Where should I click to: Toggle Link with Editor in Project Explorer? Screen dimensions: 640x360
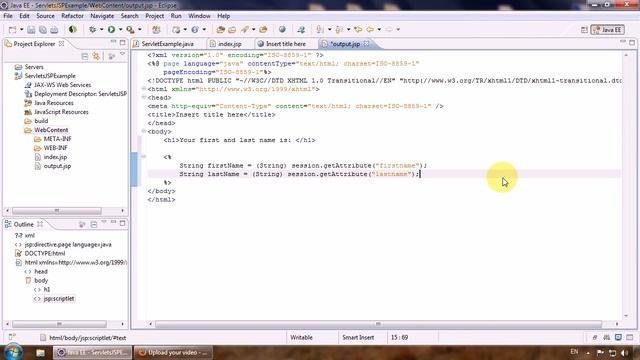(x=96, y=56)
